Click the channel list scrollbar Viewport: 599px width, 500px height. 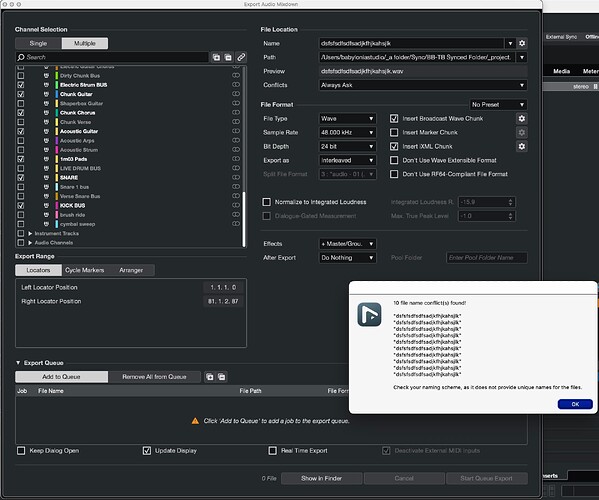click(x=244, y=219)
